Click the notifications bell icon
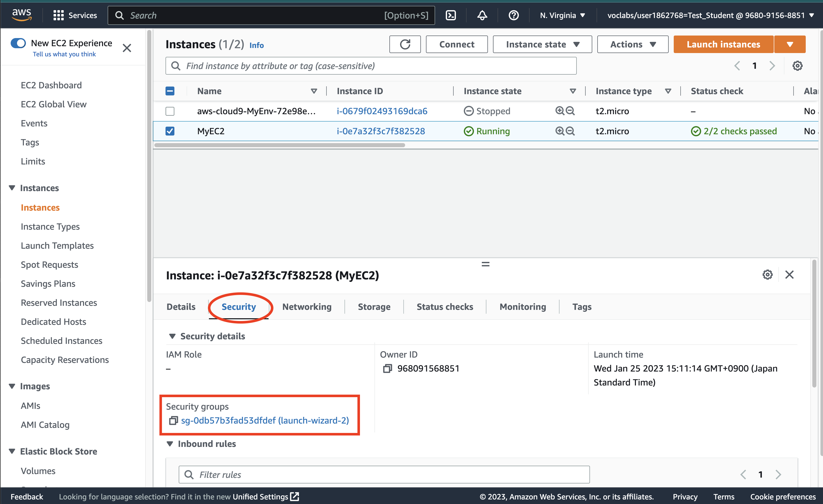Viewport: 823px width, 504px height. pos(482,15)
